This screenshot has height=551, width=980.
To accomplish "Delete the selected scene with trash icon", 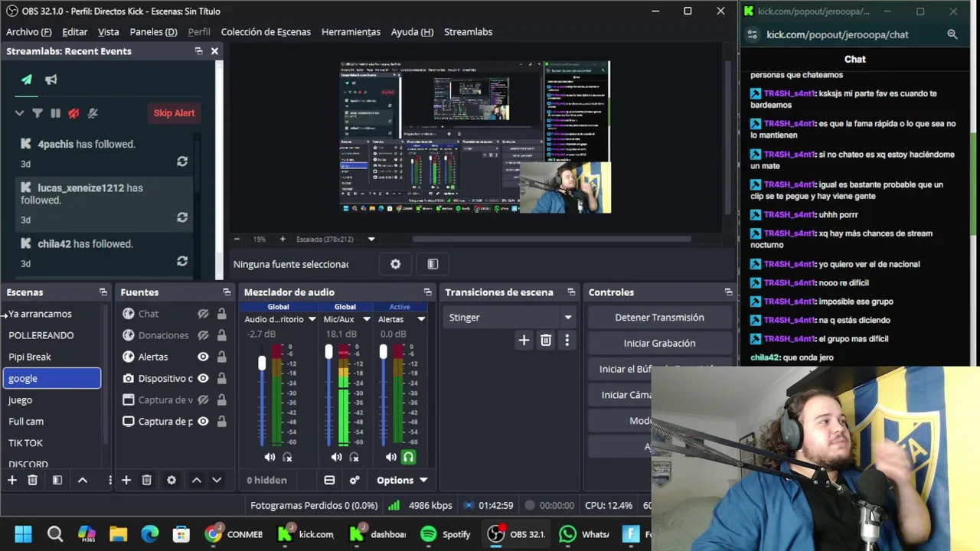I will pos(32,480).
